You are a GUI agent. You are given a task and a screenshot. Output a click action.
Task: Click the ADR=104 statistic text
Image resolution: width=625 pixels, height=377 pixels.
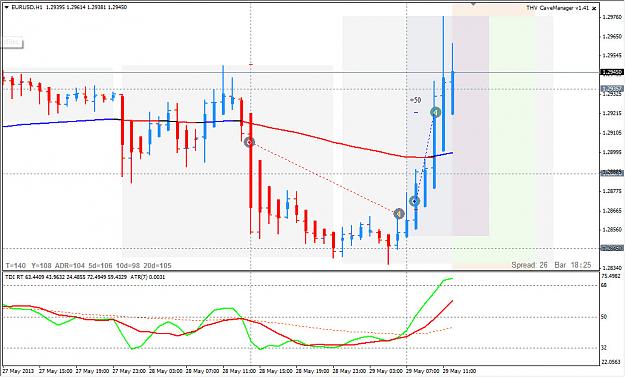[70, 265]
